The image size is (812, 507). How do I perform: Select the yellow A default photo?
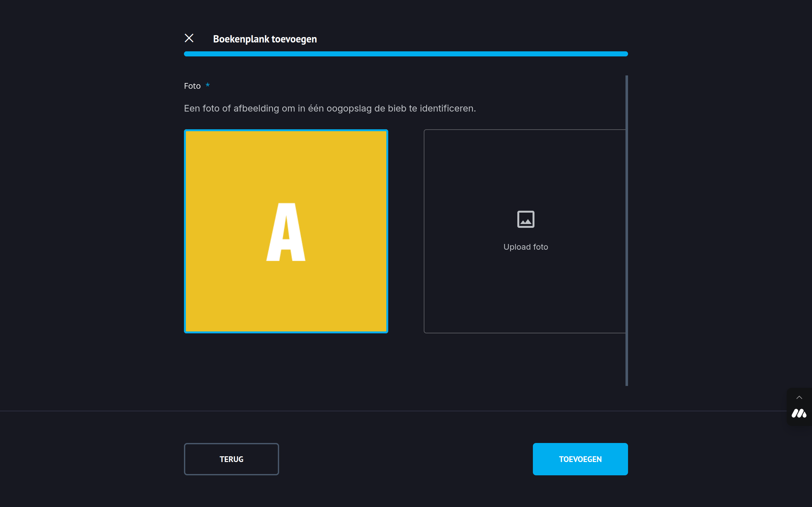click(x=286, y=231)
